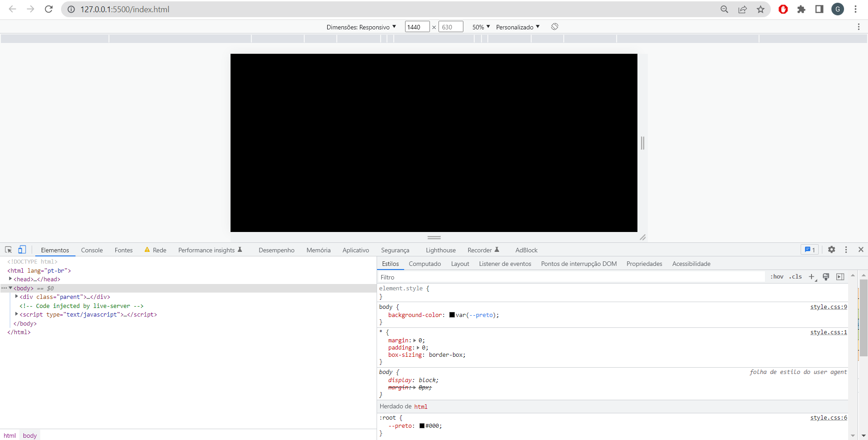Image resolution: width=868 pixels, height=440 pixels.
Task: Open the Chrome three-dot menu
Action: (x=855, y=9)
